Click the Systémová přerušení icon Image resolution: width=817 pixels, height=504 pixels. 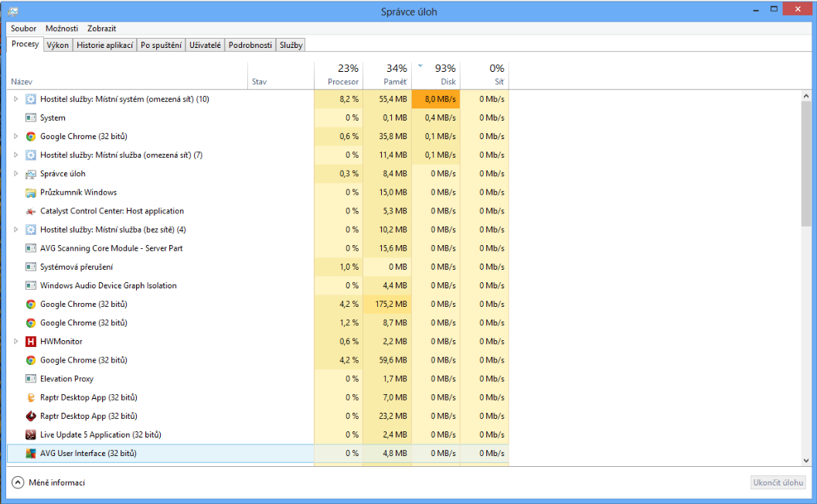click(31, 267)
